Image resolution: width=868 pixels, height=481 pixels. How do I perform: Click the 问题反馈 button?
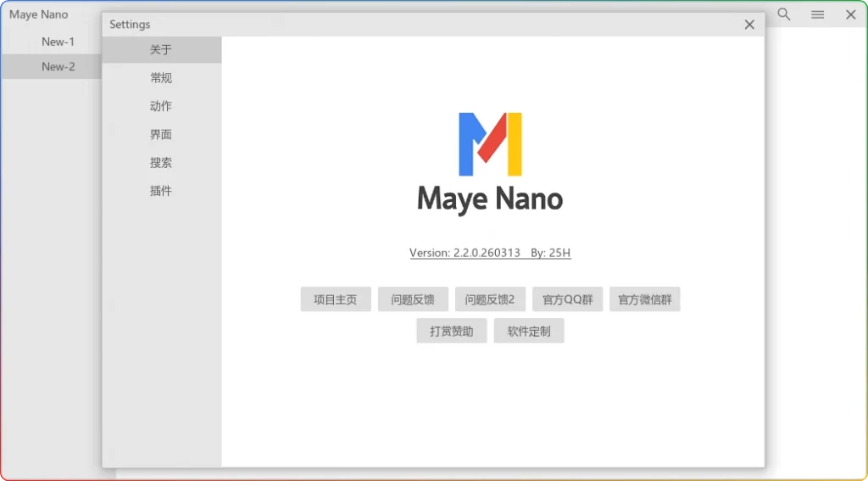pyautogui.click(x=413, y=299)
